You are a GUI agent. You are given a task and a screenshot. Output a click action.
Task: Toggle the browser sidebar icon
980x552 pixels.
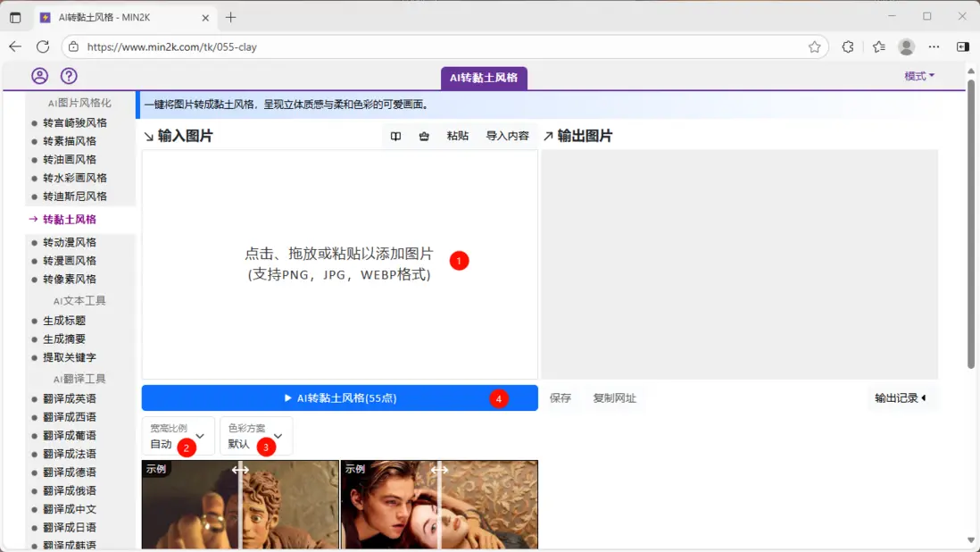pyautogui.click(x=962, y=46)
